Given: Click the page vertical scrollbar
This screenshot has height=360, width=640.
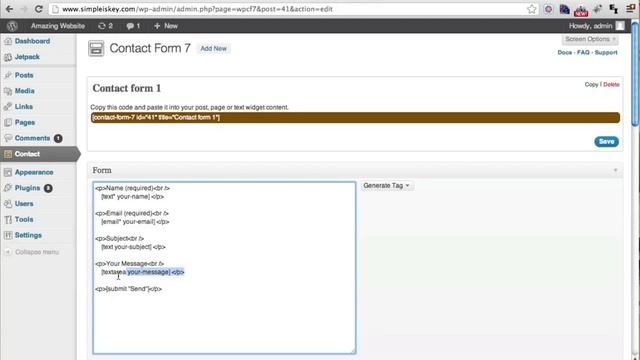Looking at the screenshot, I should click(636, 73).
